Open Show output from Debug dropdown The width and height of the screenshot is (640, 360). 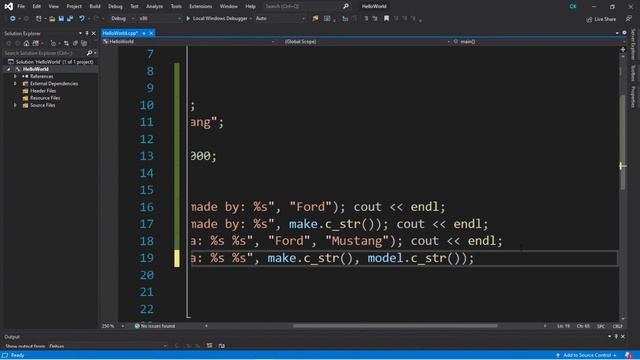click(x=108, y=346)
